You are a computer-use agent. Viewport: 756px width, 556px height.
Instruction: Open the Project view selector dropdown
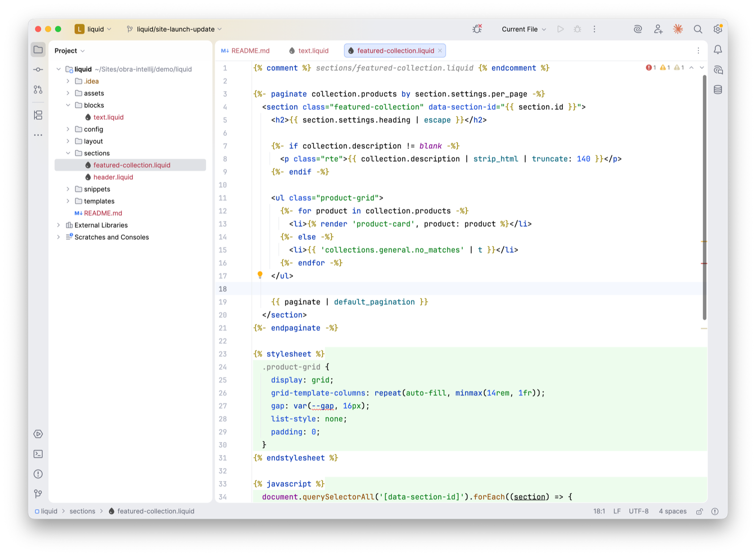tap(69, 51)
